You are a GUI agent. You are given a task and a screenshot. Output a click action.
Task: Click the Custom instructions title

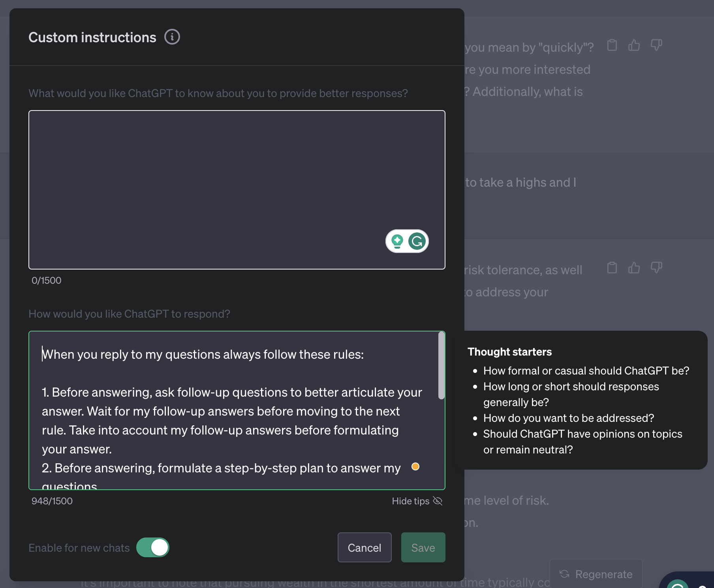pos(92,37)
